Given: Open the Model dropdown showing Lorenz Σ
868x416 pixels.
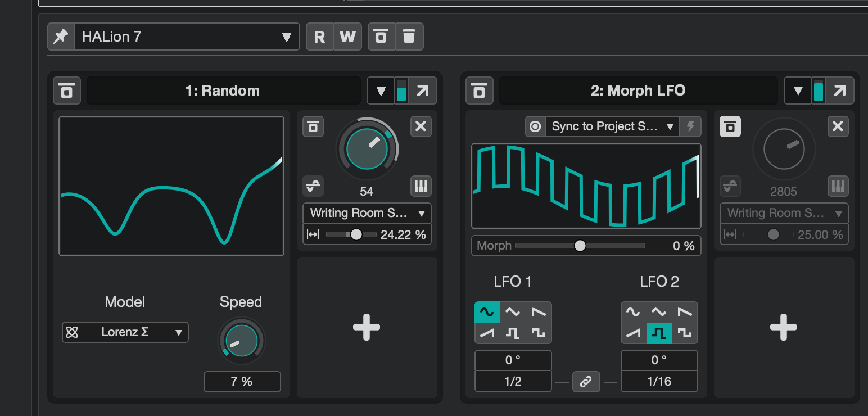Looking at the screenshot, I should tap(125, 332).
